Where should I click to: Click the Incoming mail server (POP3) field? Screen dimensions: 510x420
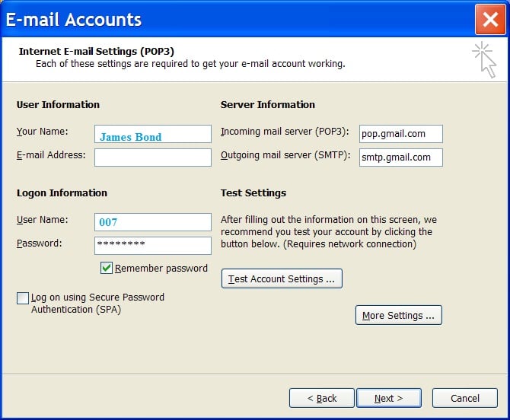[x=400, y=134]
